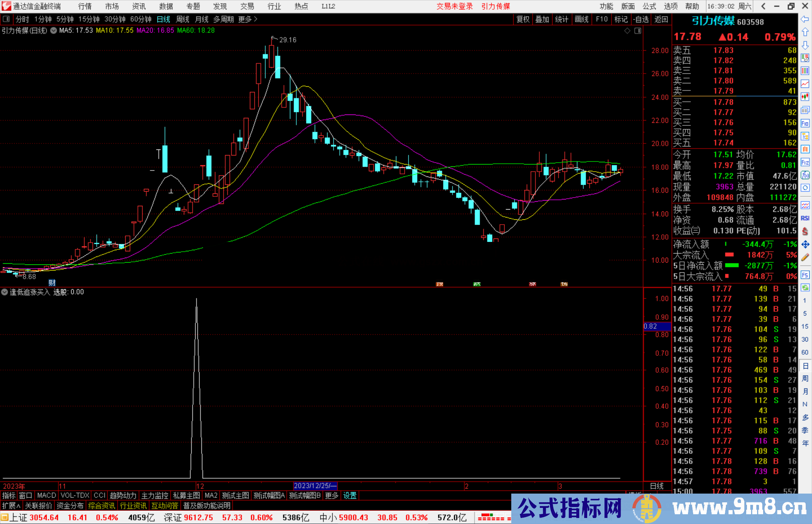Screen dimensions: 812x524
Task: Toggle the panel icon left of 分时
Action: (x=6, y=19)
